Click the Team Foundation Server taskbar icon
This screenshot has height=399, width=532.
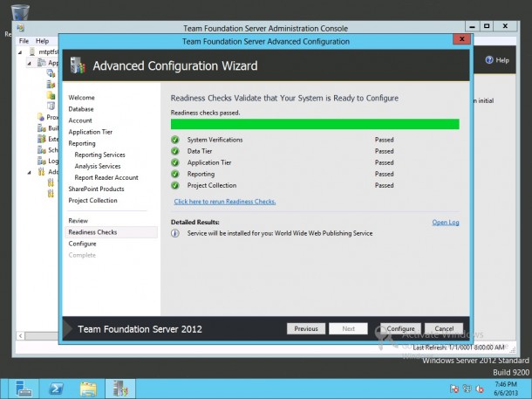click(x=120, y=389)
